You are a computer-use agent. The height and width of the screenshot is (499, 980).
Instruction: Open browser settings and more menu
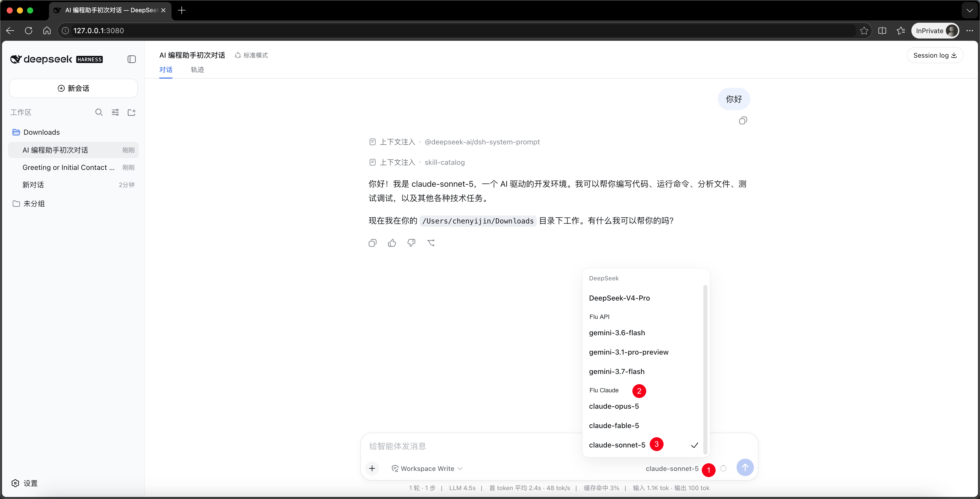tap(969, 31)
